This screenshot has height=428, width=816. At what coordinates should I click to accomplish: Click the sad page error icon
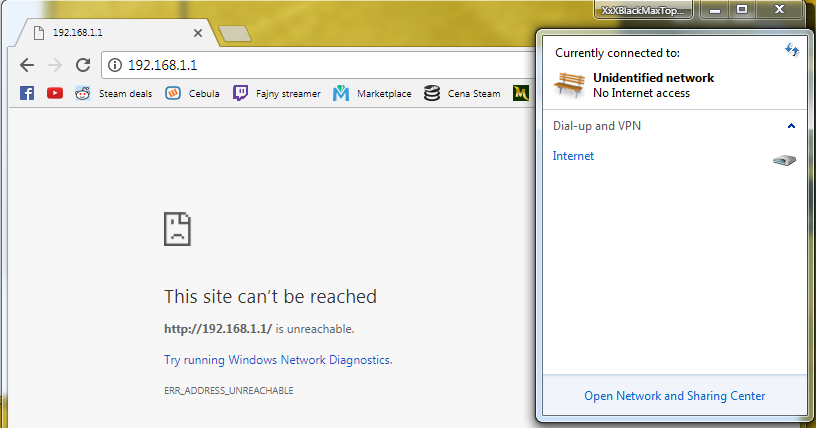coord(177,229)
